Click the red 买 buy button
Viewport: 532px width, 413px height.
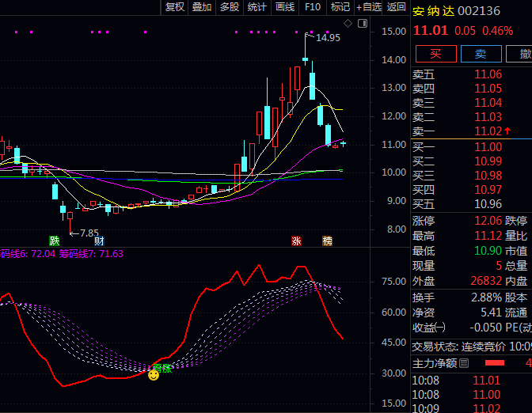435,54
